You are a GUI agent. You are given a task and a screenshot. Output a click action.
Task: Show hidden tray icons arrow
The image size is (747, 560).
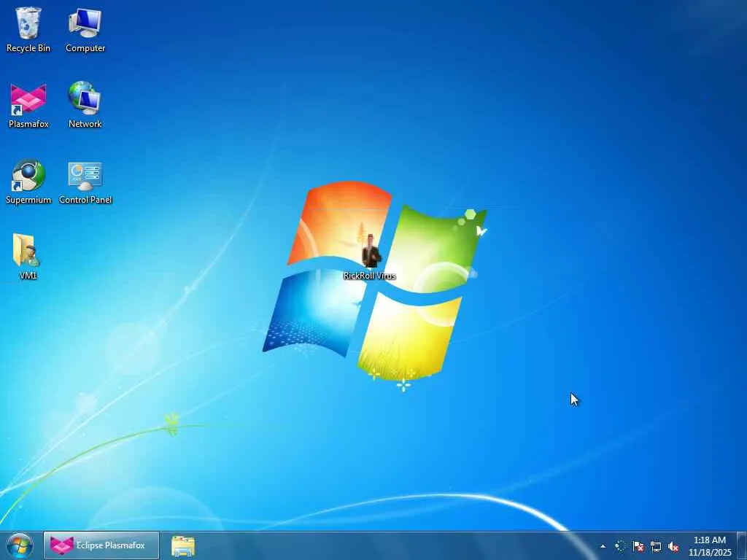603,546
